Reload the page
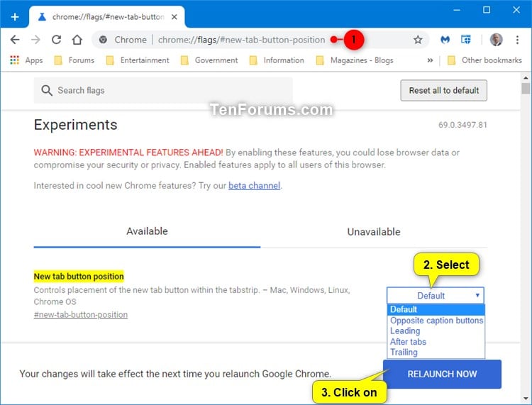Image resolution: width=532 pixels, height=405 pixels. click(x=56, y=40)
